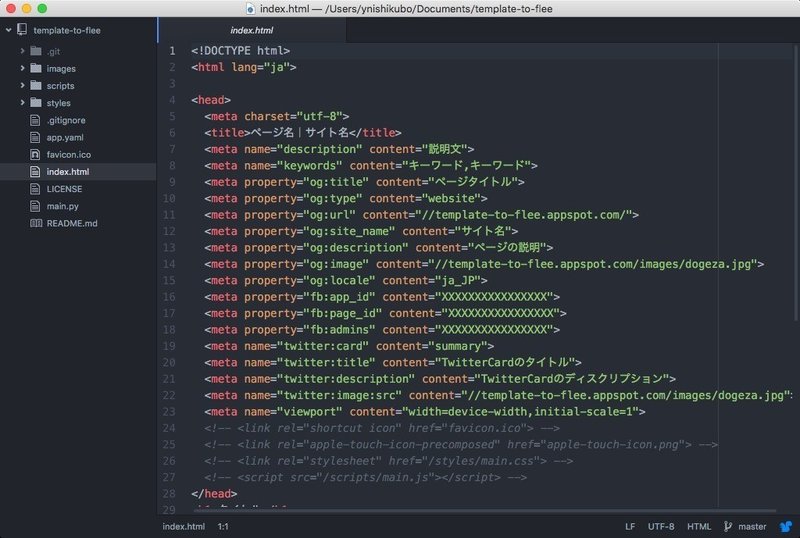This screenshot has width=800, height=538.
Task: Change HTML grammar selector in status bar
Action: coord(698,526)
